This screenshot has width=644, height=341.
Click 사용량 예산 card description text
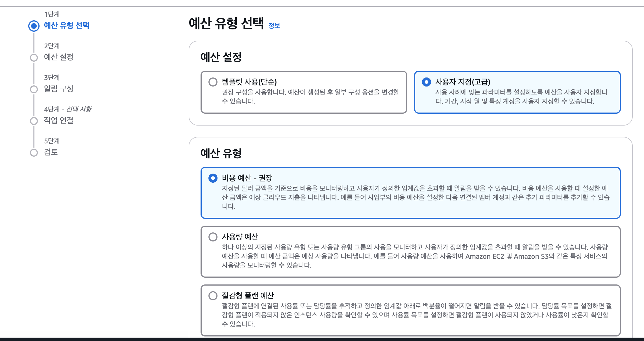pyautogui.click(x=415, y=256)
